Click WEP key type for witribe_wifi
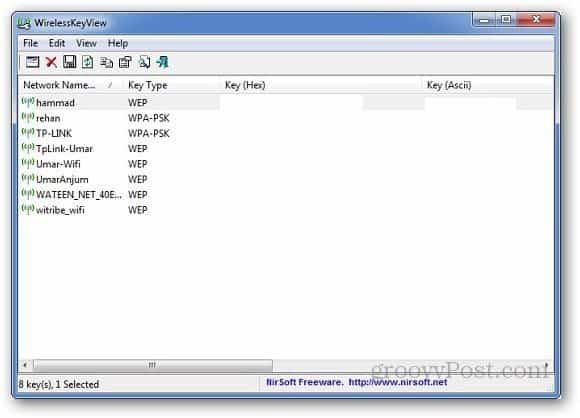The height and width of the screenshot is (418, 580). click(138, 210)
